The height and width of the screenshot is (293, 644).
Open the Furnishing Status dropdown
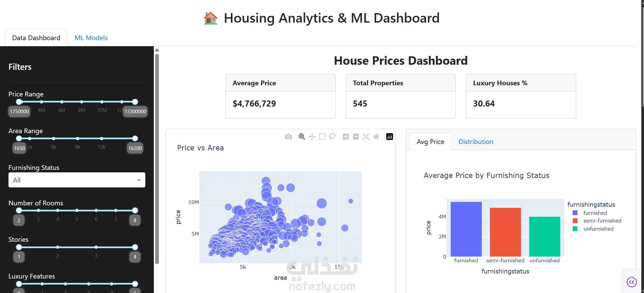pos(77,180)
